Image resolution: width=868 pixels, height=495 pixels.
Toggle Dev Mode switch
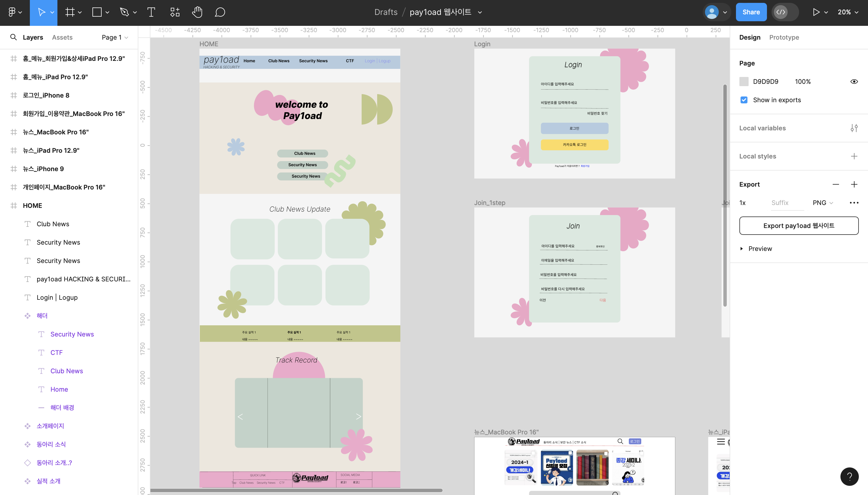(785, 12)
